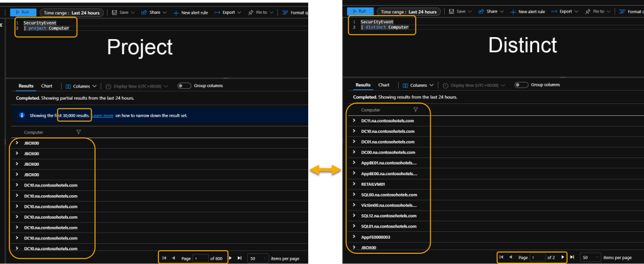
Task: Go to next page in Project panel
Action: pyautogui.click(x=230, y=258)
